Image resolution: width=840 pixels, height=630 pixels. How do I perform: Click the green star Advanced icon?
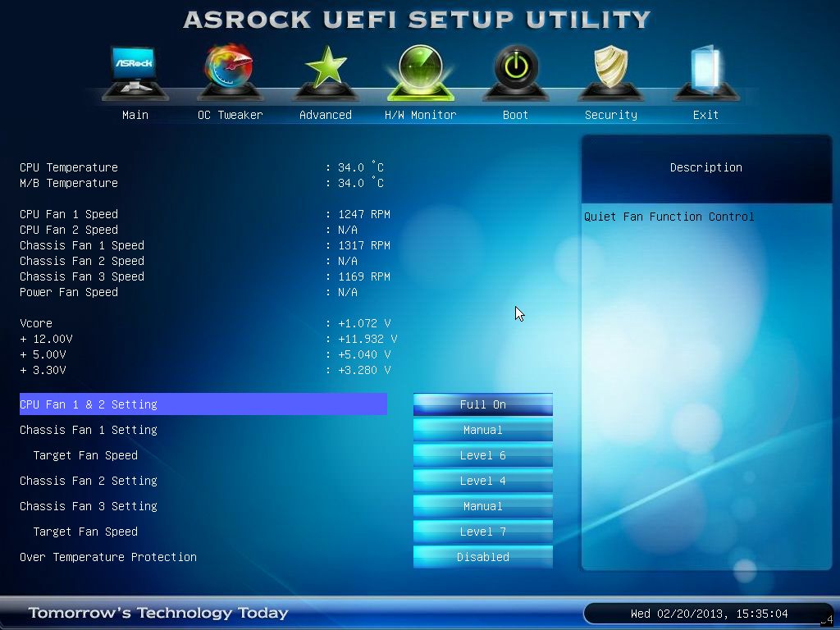tap(325, 72)
